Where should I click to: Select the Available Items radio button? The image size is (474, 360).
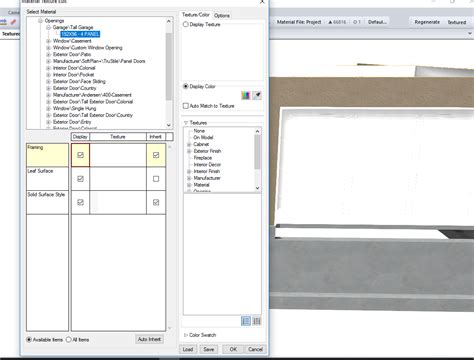click(x=29, y=340)
